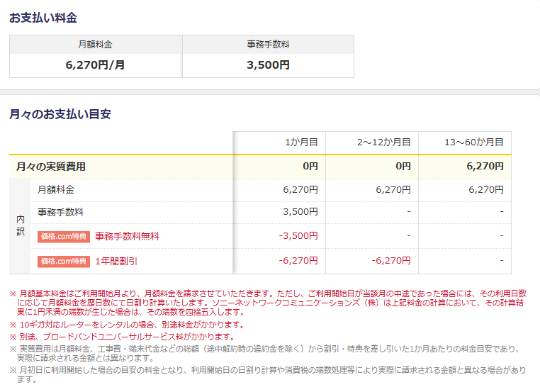Click the 0円 実質費用 under 1か月目
This screenshot has height=392, width=540.
pyautogui.click(x=310, y=167)
